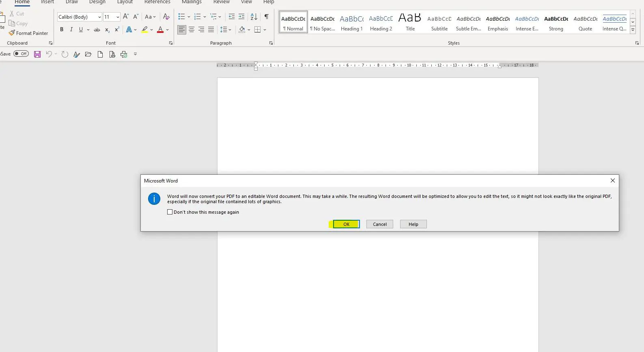Toggle show paragraph marks

tap(267, 17)
